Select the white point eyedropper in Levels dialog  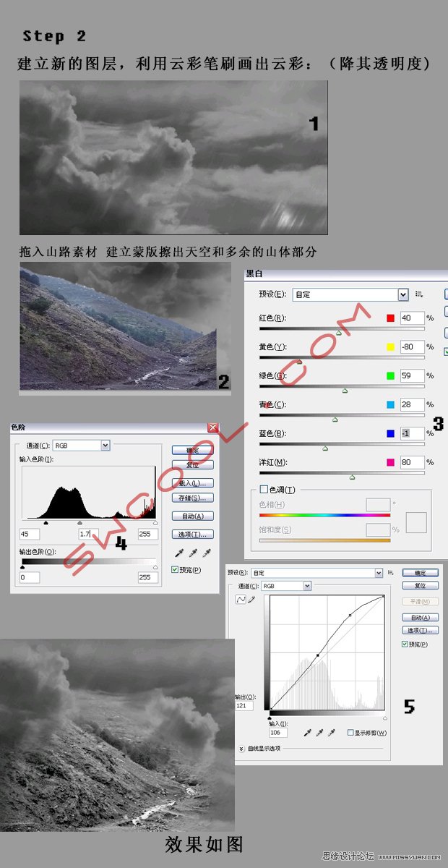207,553
